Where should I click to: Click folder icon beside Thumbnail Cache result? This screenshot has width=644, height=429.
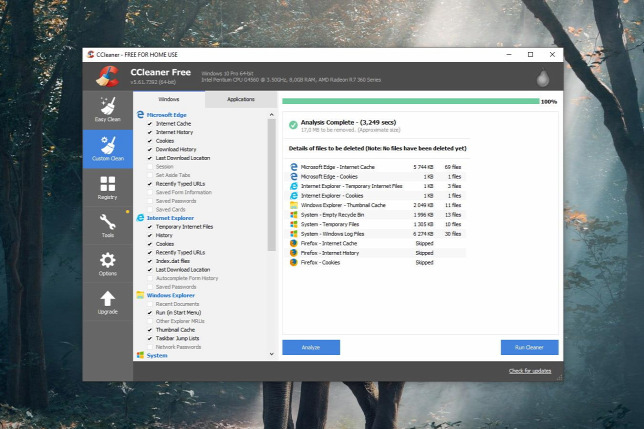[x=294, y=205]
